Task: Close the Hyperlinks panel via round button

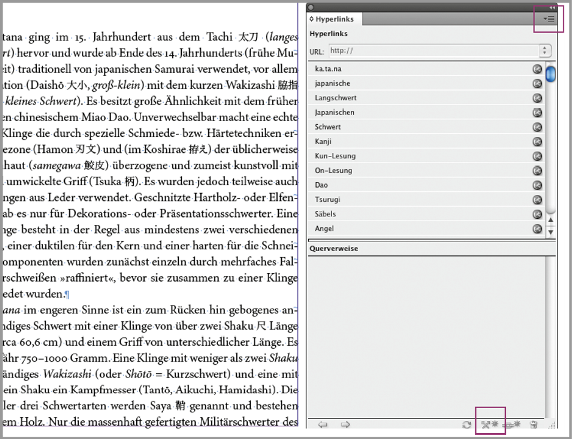Action: pyautogui.click(x=311, y=7)
